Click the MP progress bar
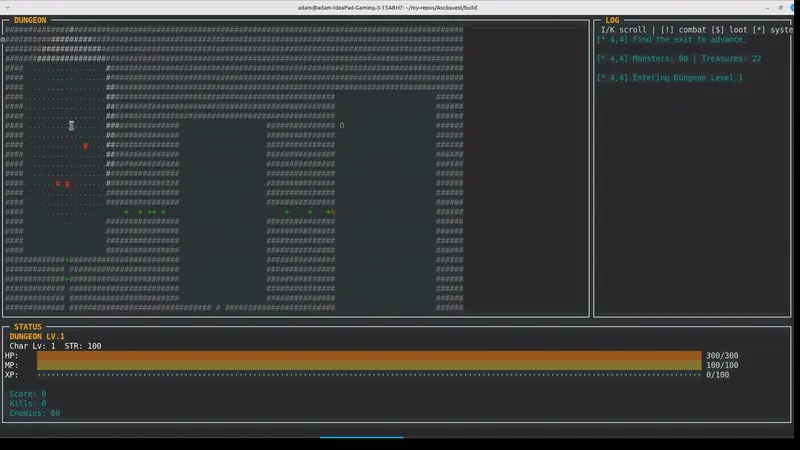Image resolution: width=800 pixels, height=450 pixels. tap(369, 365)
